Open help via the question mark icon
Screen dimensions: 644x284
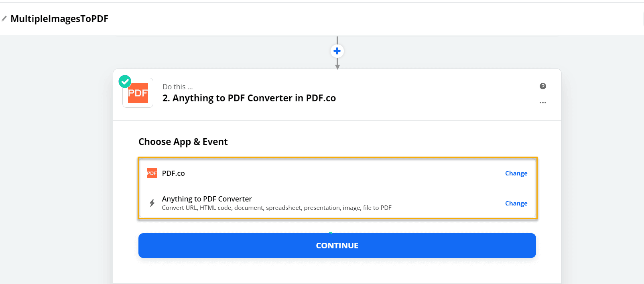(x=542, y=86)
